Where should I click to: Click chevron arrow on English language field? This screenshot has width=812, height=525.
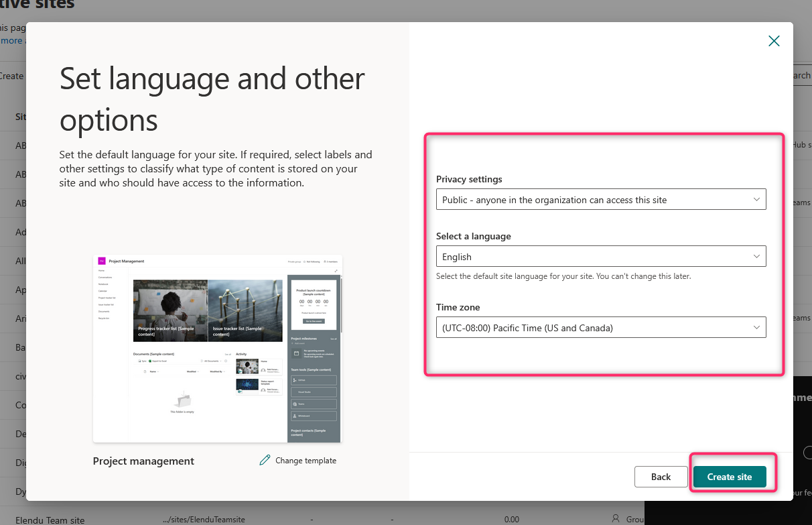(756, 257)
